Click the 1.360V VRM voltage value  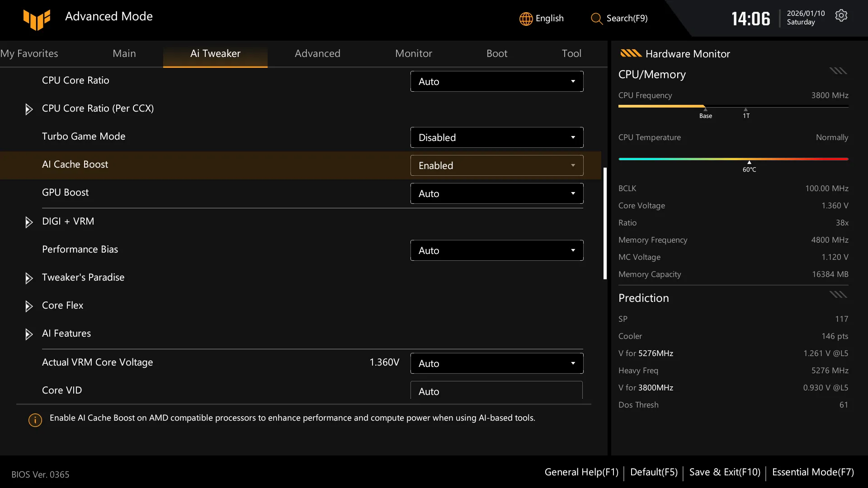pos(384,362)
